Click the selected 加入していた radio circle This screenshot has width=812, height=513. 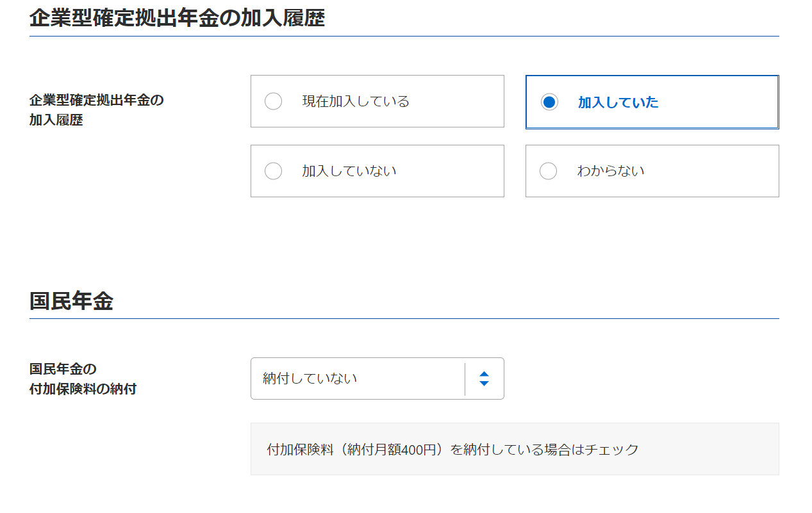click(549, 102)
